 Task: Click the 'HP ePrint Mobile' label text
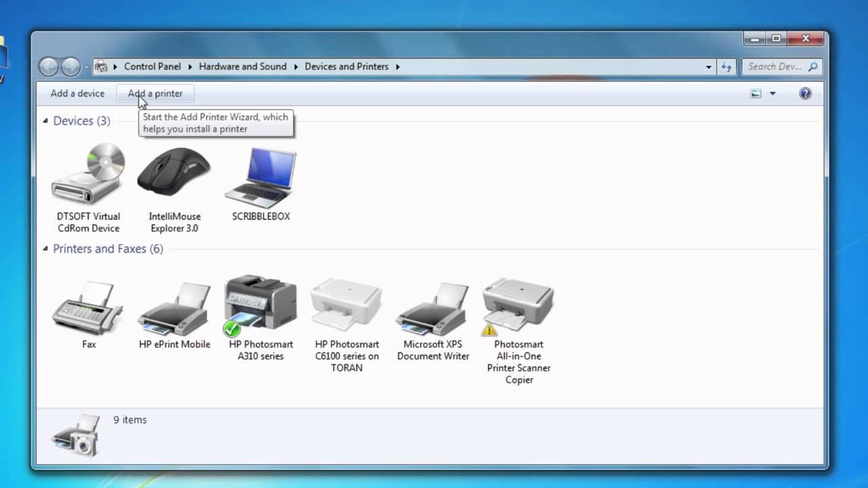pyautogui.click(x=174, y=344)
